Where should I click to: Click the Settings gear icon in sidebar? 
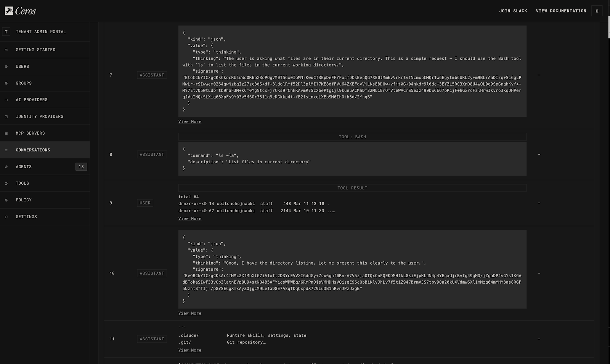click(x=6, y=217)
